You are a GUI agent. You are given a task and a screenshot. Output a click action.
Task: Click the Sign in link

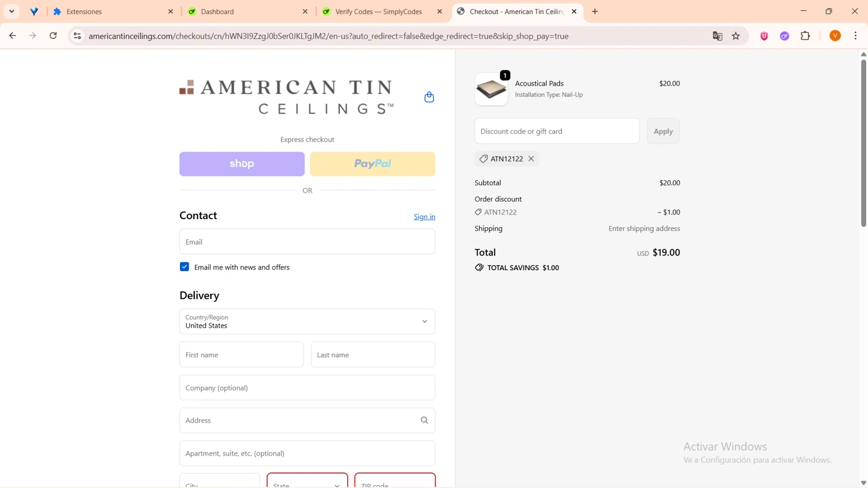click(424, 217)
